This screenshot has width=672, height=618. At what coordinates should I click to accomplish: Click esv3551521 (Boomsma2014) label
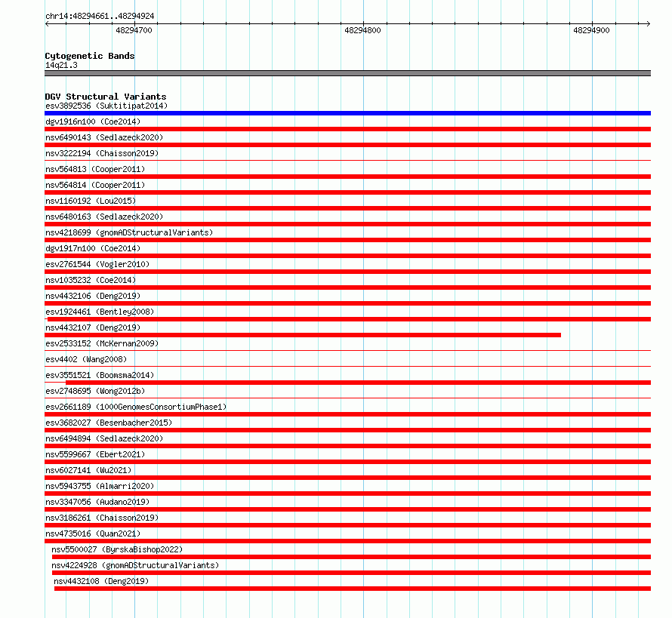click(100, 375)
